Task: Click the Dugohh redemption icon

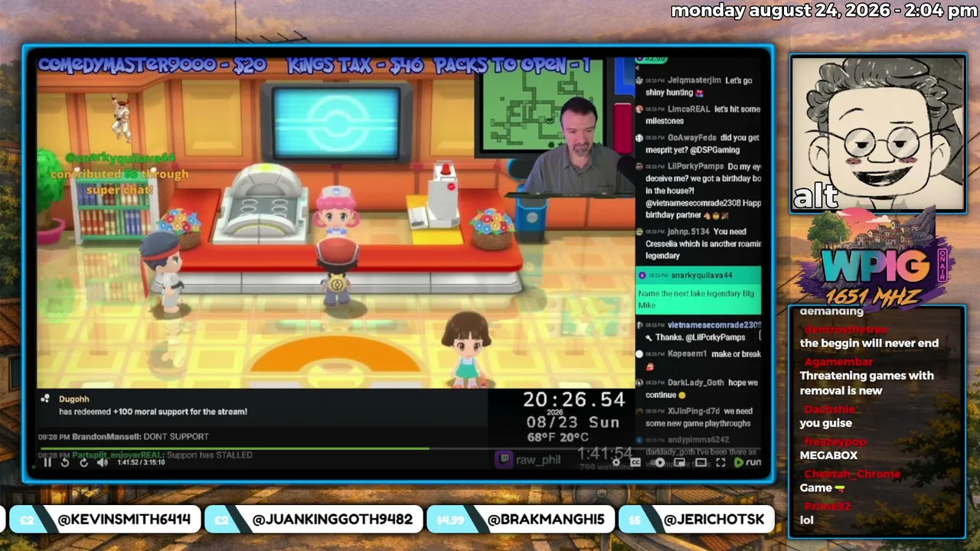Action: click(x=45, y=399)
